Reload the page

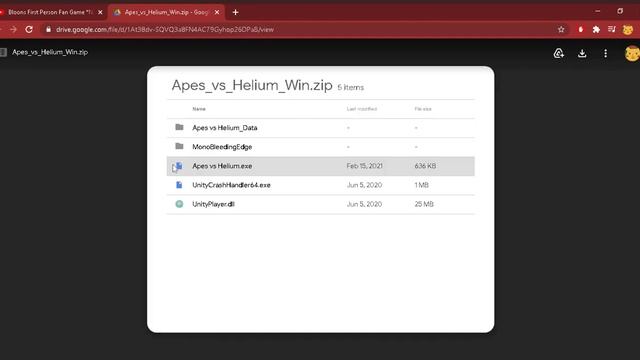[29, 29]
